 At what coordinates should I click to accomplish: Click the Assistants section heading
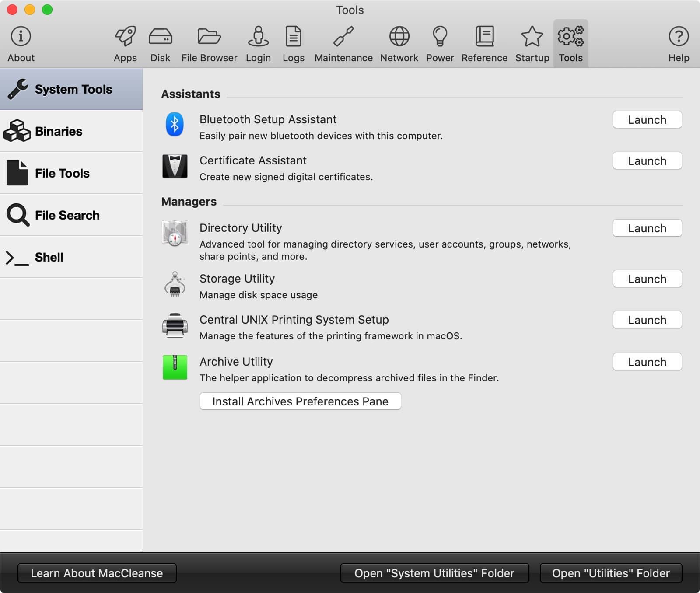click(x=191, y=94)
